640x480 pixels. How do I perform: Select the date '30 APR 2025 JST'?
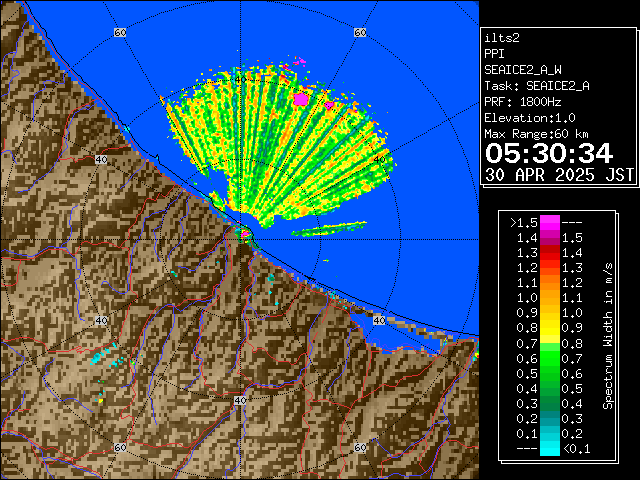click(559, 175)
